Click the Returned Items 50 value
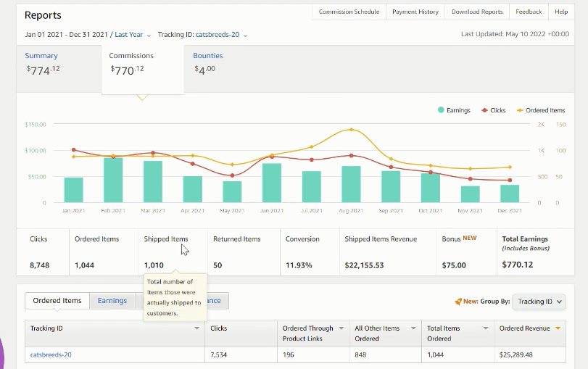Screen dimensions: 588x369 [218, 265]
